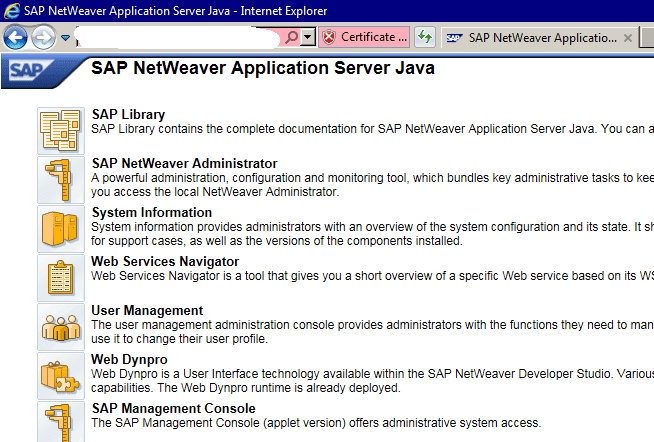Screen dimensions: 654x442
Task: Open the SAP NetWeaver Administrator link
Action: [184, 163]
